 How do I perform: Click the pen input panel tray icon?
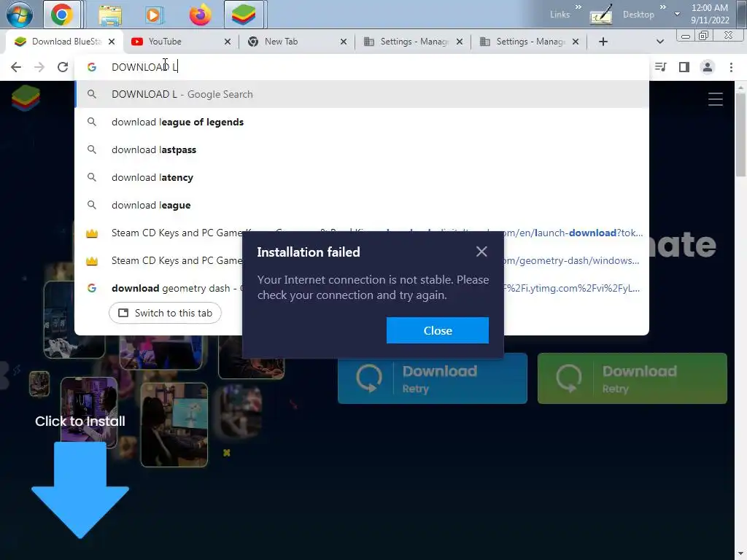tap(600, 15)
